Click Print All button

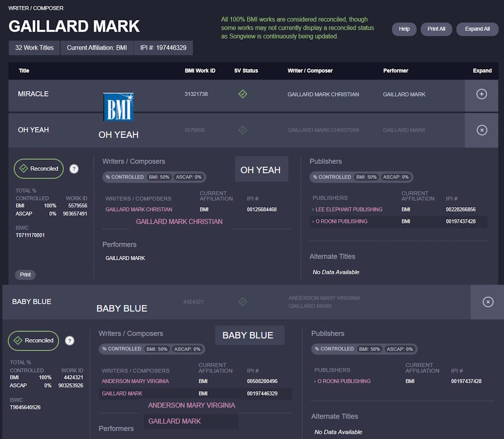coord(436,29)
